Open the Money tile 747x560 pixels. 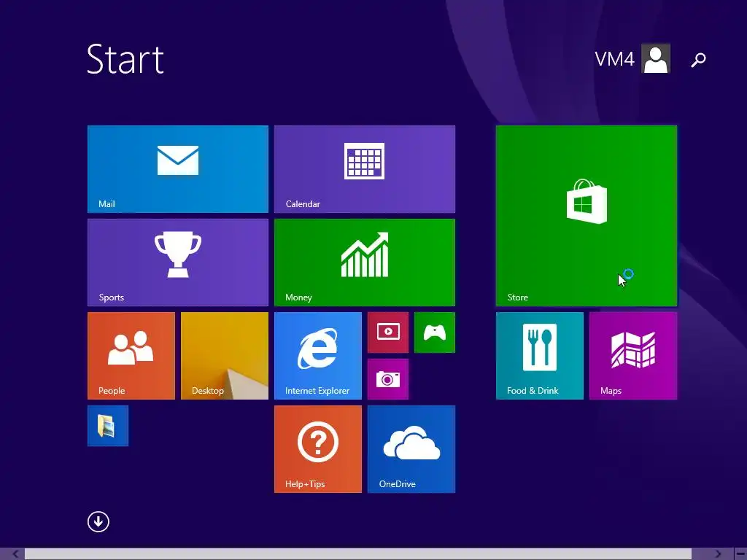point(365,262)
